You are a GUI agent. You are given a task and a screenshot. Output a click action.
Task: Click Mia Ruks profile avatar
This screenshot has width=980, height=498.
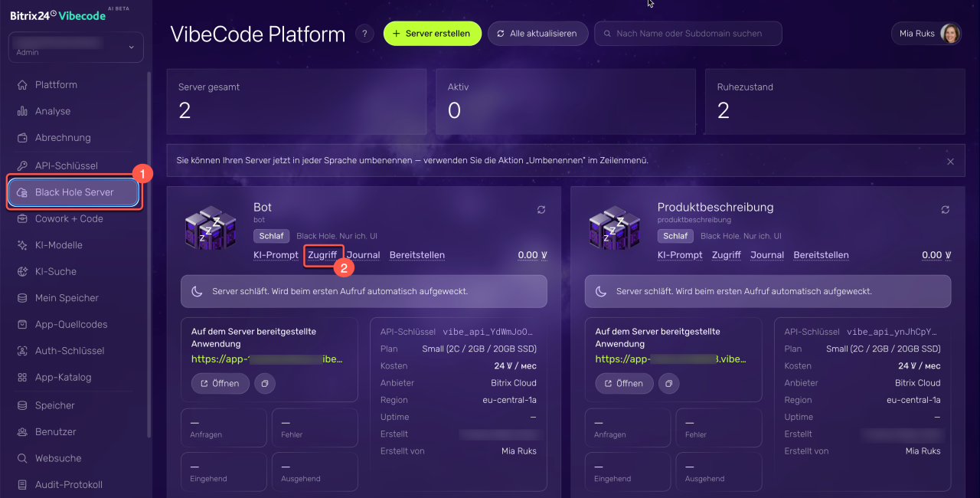click(950, 34)
